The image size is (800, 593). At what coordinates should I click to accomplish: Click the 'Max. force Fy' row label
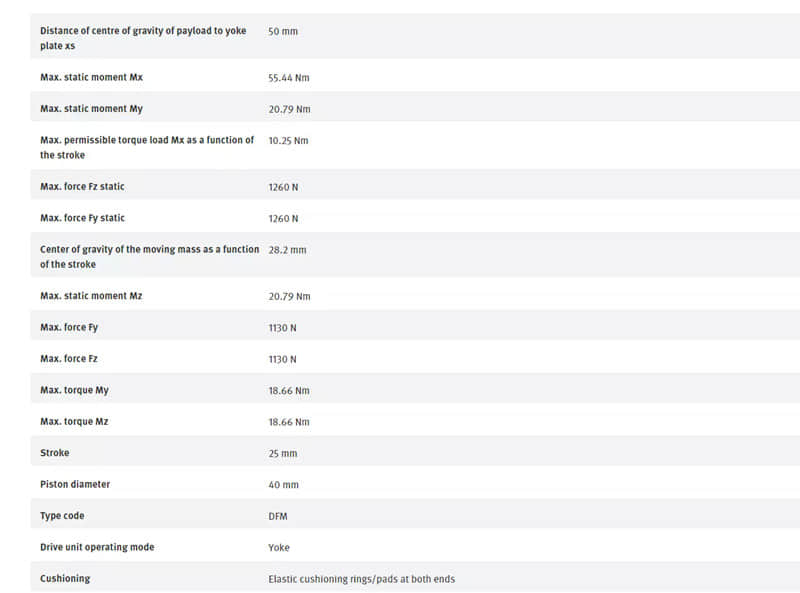pyautogui.click(x=69, y=327)
